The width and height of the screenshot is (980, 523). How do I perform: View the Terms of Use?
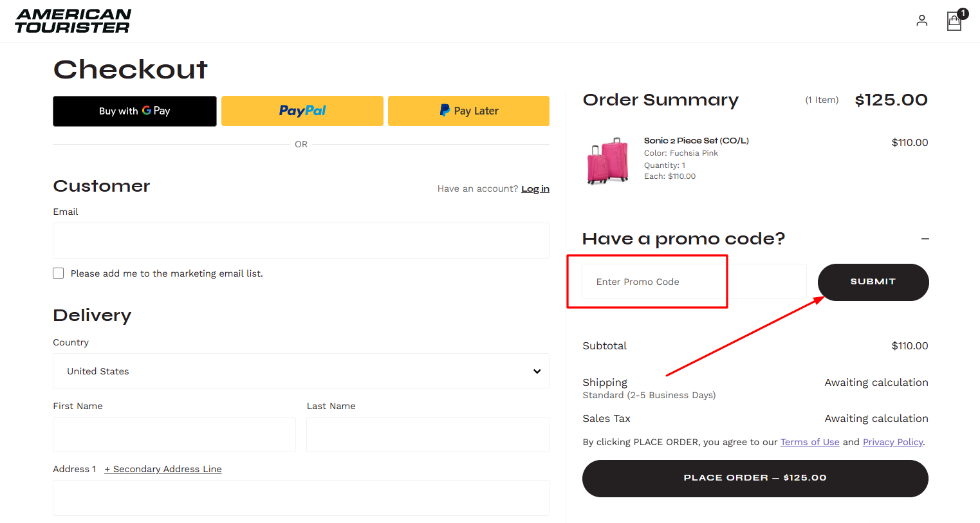point(809,442)
